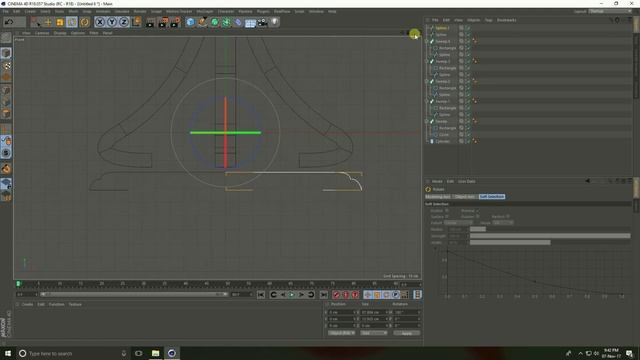The image size is (640, 360).
Task: Open the viewport Display menu
Action: click(60, 33)
